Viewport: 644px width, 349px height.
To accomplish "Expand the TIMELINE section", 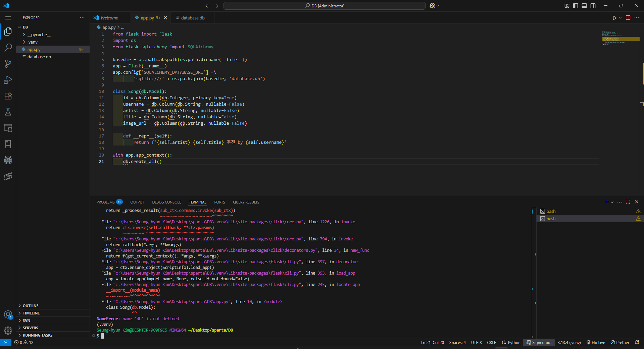I will [x=53, y=313].
